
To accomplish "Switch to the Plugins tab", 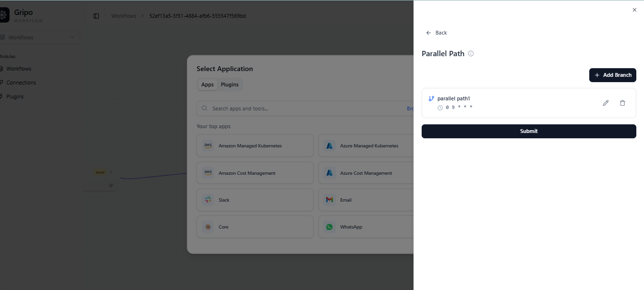I will click(x=230, y=85).
